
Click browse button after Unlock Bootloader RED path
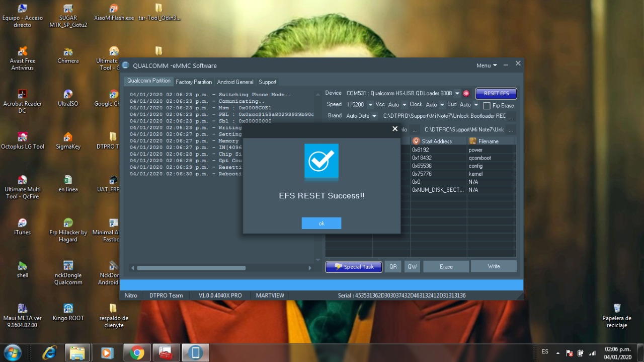(x=511, y=116)
